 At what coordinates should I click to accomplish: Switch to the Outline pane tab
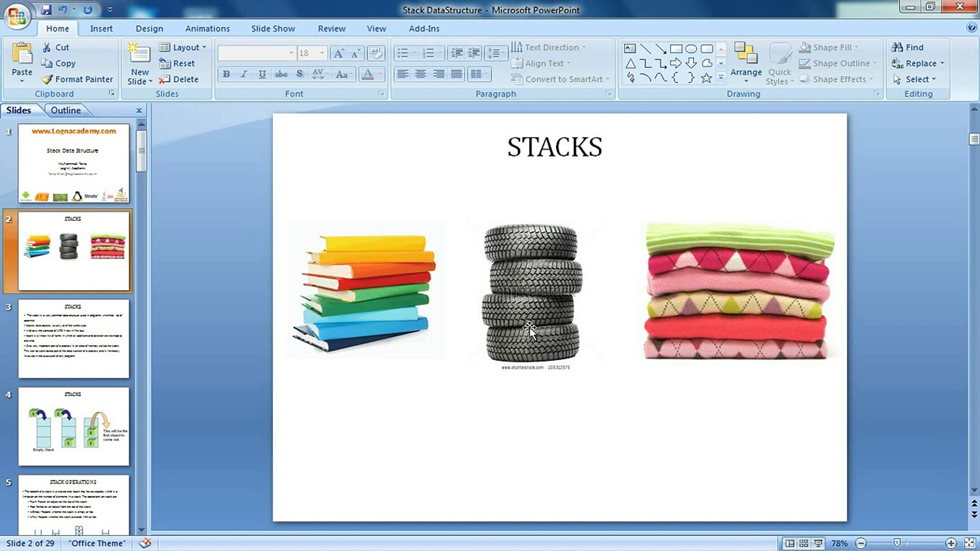tap(65, 110)
